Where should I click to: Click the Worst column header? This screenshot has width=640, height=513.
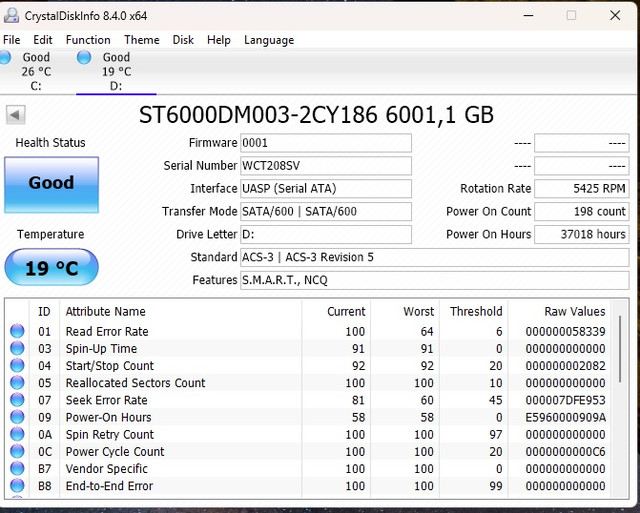pyautogui.click(x=418, y=311)
